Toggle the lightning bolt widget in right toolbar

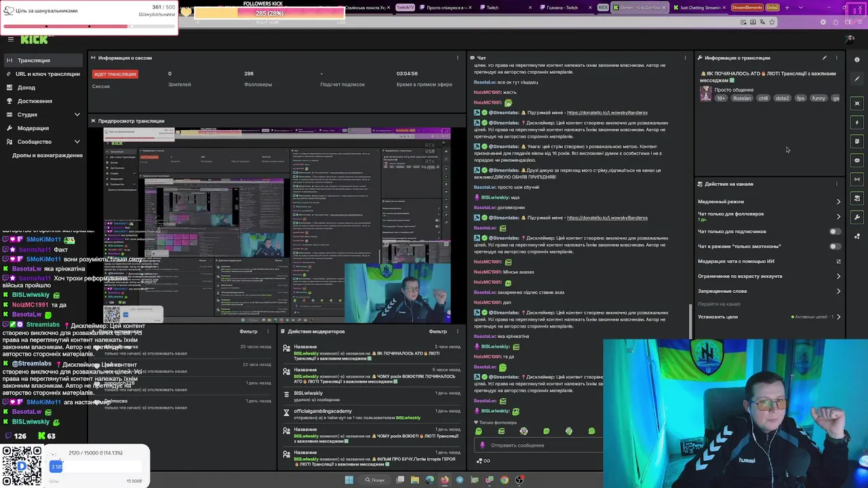[x=857, y=123]
